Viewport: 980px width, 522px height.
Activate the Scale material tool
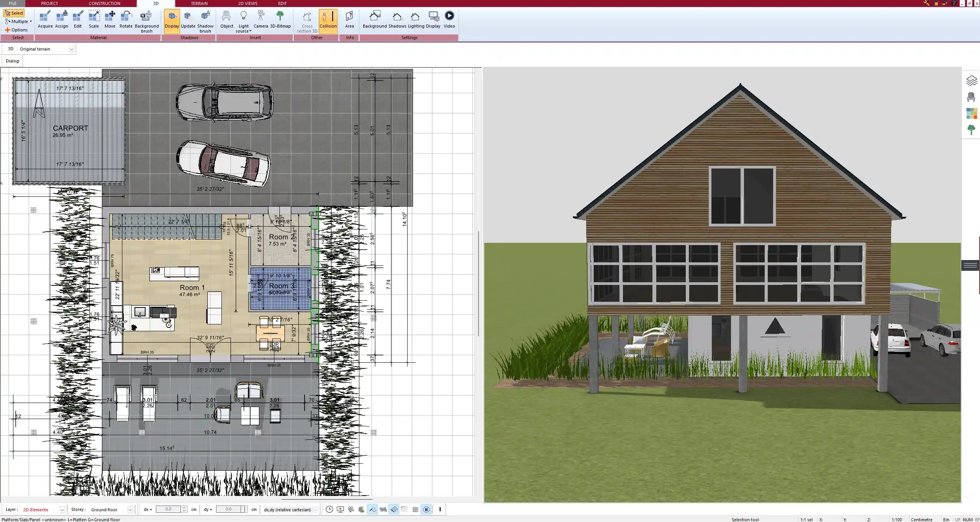click(x=94, y=20)
